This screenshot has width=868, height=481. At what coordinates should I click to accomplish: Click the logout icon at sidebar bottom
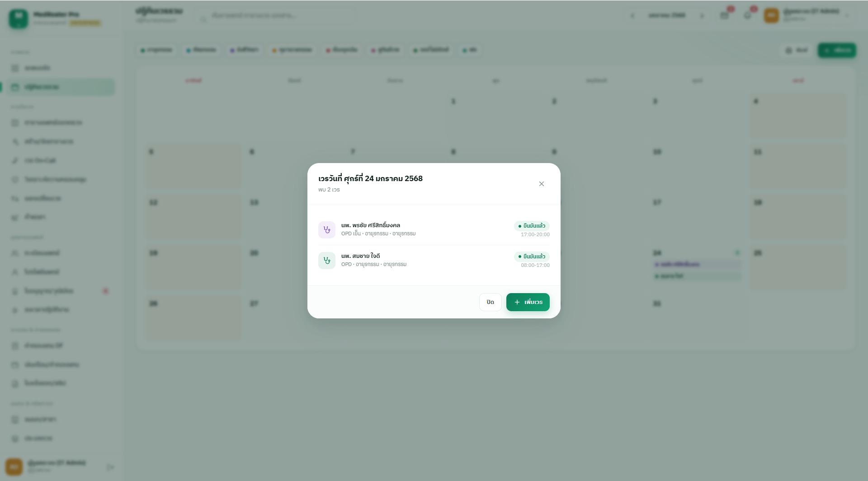pos(110,467)
